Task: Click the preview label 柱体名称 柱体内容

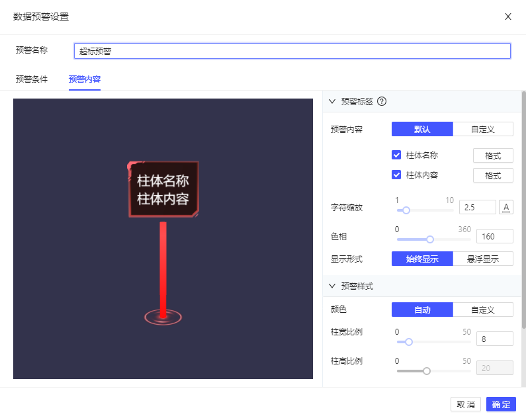Action: coord(163,190)
